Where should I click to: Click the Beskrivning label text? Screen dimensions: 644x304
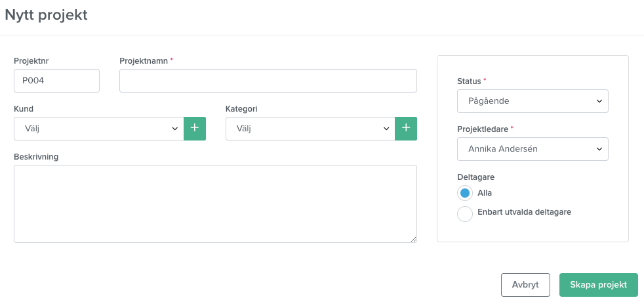(x=36, y=157)
